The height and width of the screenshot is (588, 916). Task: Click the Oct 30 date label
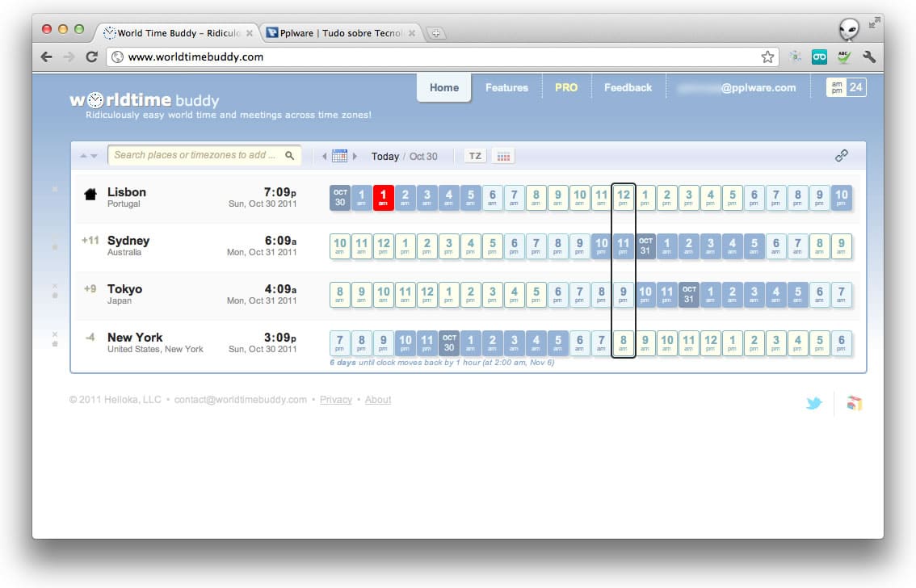[x=423, y=157]
